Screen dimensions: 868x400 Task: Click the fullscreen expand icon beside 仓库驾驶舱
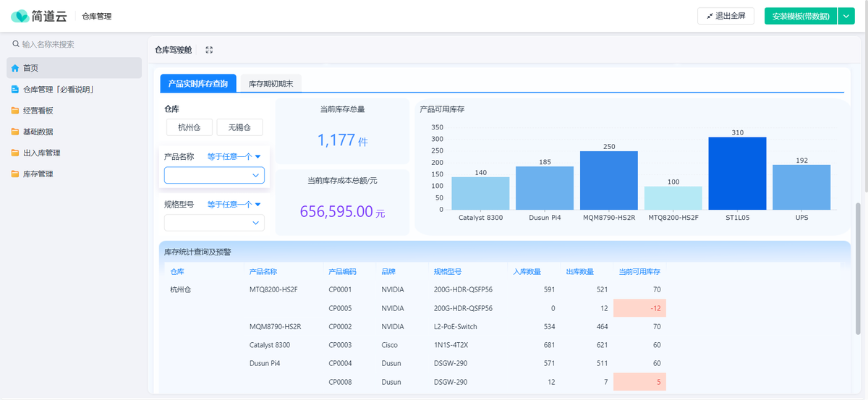(209, 50)
